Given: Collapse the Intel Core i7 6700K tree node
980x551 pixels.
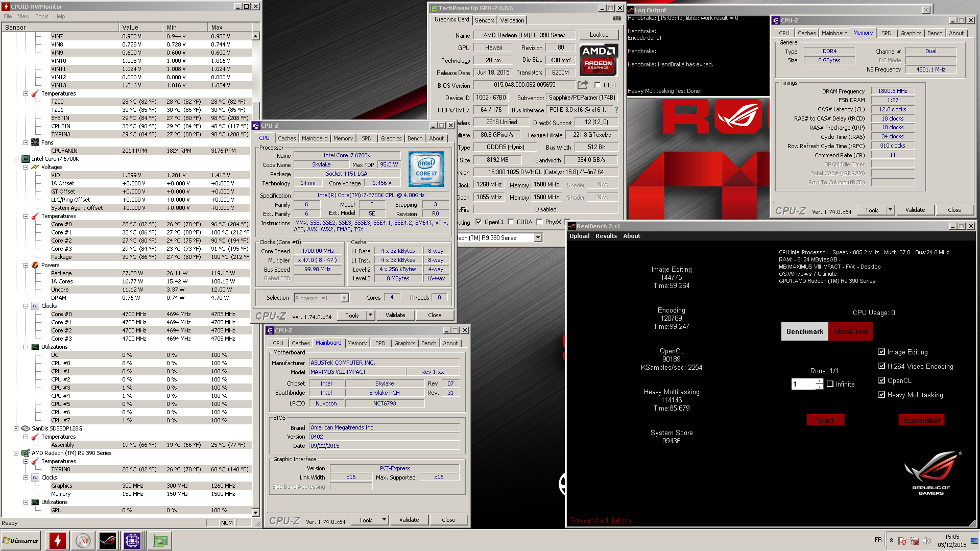Looking at the screenshot, I should pos(16,159).
